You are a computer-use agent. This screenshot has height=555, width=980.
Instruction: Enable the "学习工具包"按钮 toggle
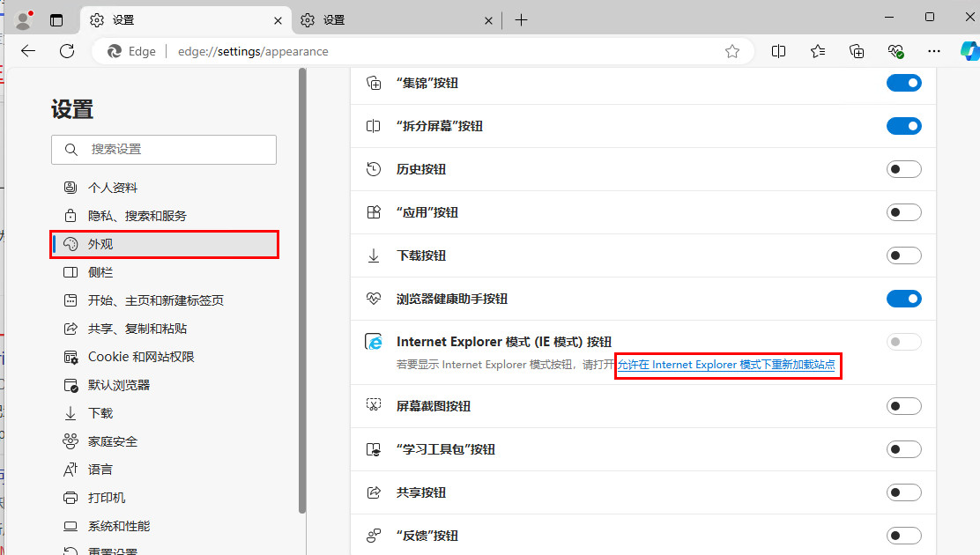(903, 449)
